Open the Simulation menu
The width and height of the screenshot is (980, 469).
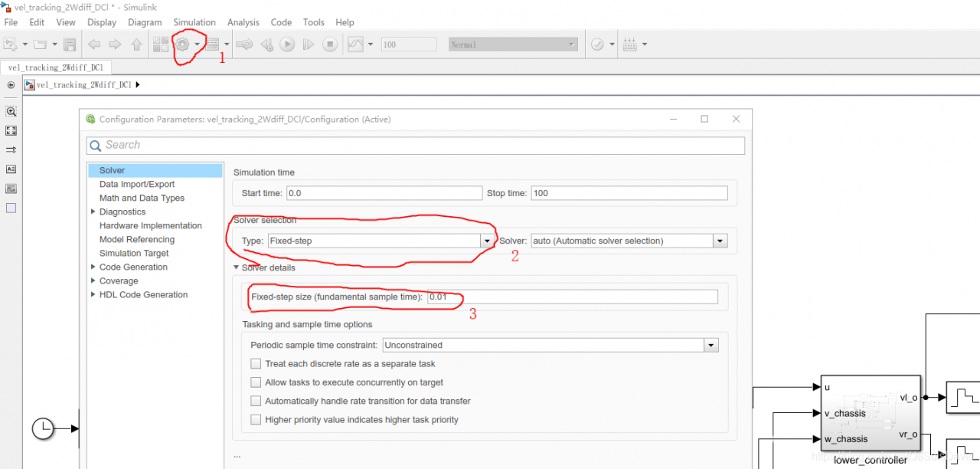coord(194,22)
